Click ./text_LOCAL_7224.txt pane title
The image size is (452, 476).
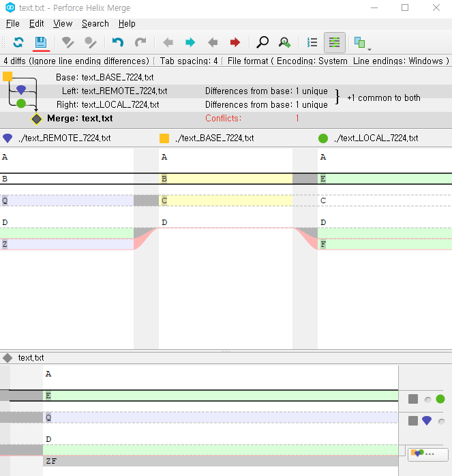(x=376, y=138)
